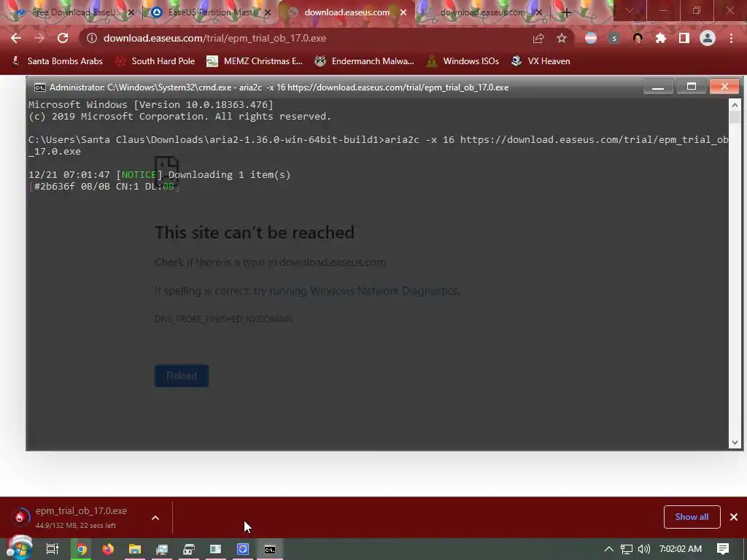This screenshot has width=747, height=560.
Task: Open the face avatar extension icon
Action: [x=638, y=38]
